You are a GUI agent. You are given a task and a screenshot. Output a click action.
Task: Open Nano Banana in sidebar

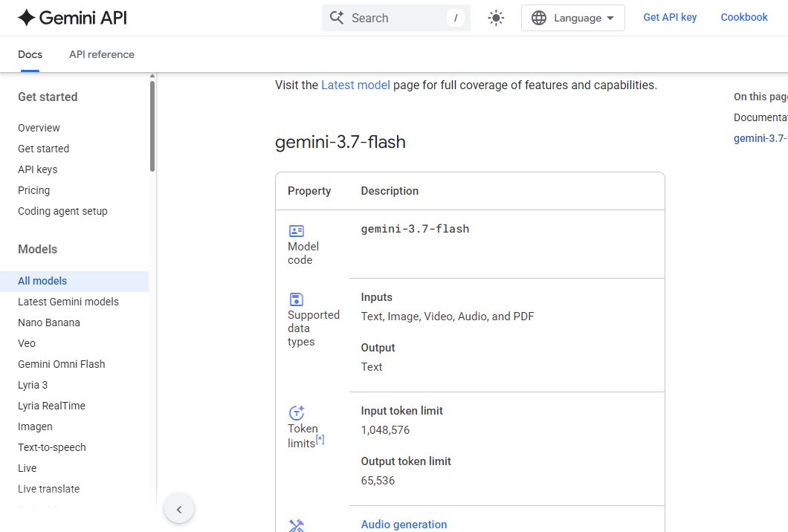[x=49, y=322]
